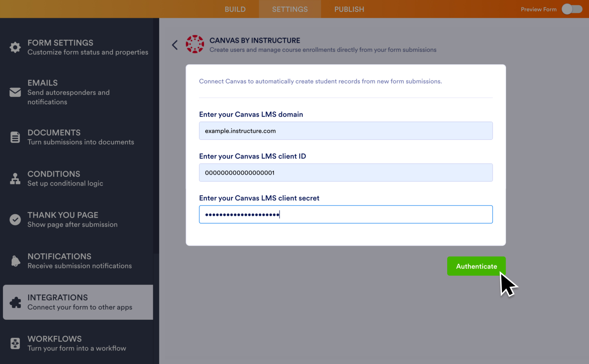Click the Notifications bell icon
The image size is (589, 364).
[x=15, y=261]
